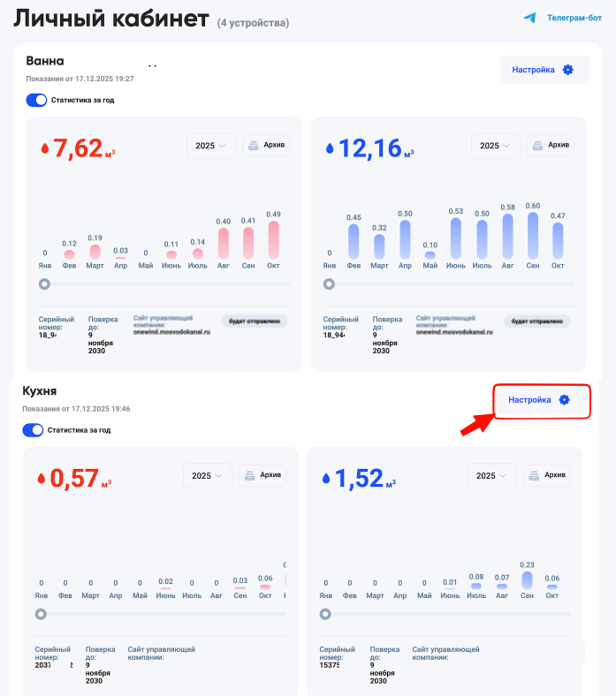Open the 2025 dropdown on the 7,62 card
This screenshot has width=616, height=696.
(211, 146)
